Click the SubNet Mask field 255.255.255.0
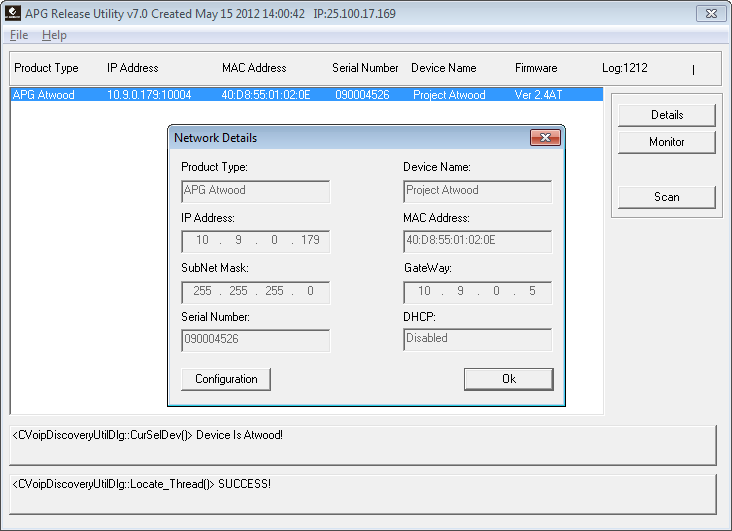The width and height of the screenshot is (732, 531). [x=255, y=292]
